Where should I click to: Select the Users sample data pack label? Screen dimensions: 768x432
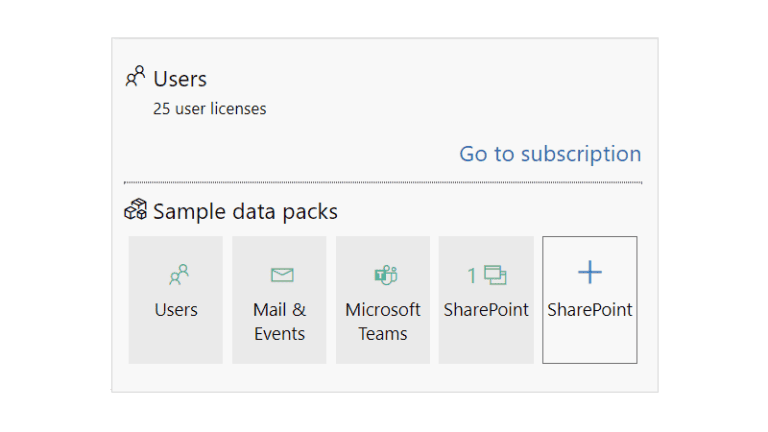pos(176,310)
